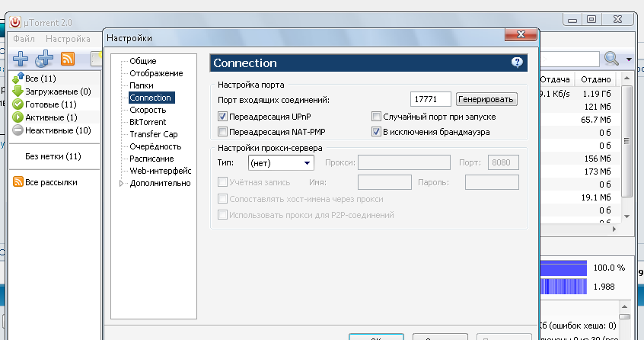Click the Add Torrent plus icon
The width and height of the screenshot is (644, 340).
coord(20,59)
